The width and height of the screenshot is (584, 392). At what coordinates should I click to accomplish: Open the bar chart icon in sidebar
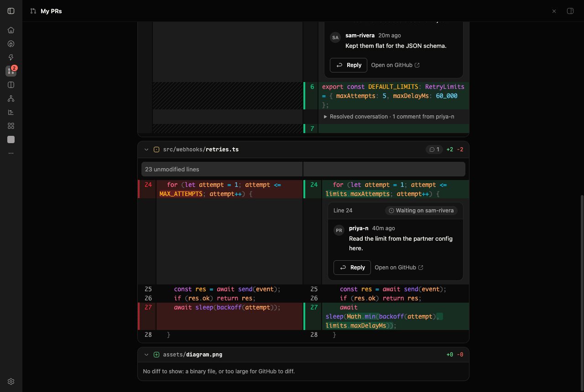point(11,112)
